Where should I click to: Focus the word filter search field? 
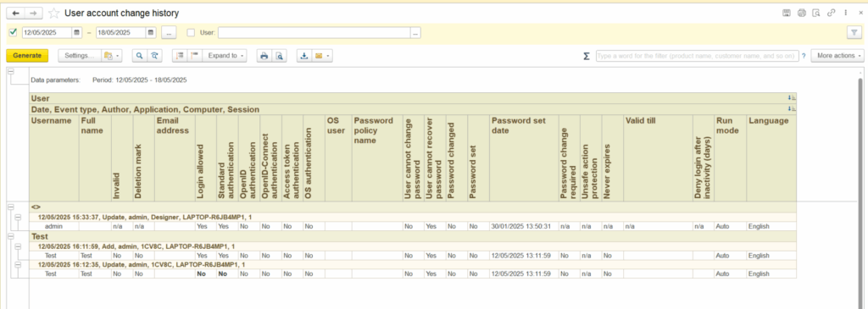click(x=697, y=56)
